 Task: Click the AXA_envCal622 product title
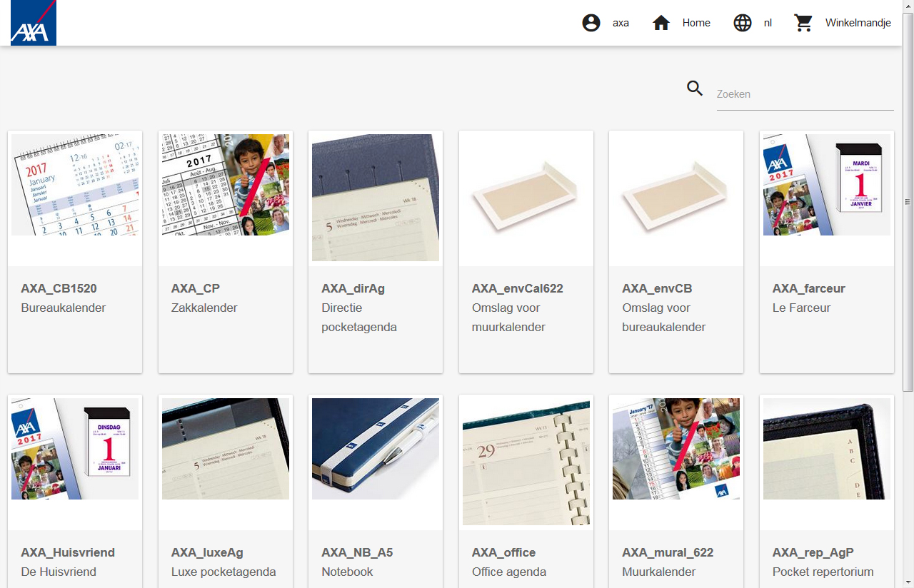(x=518, y=288)
